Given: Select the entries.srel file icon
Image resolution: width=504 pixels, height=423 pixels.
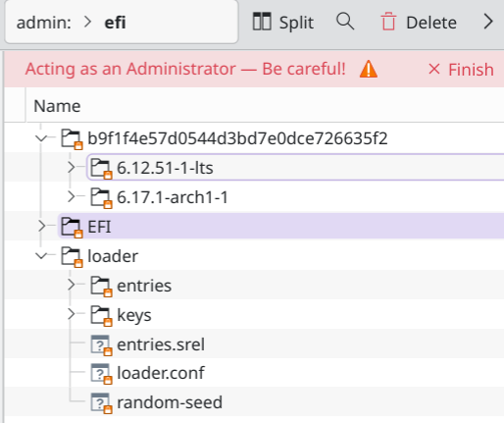Looking at the screenshot, I should point(101,345).
